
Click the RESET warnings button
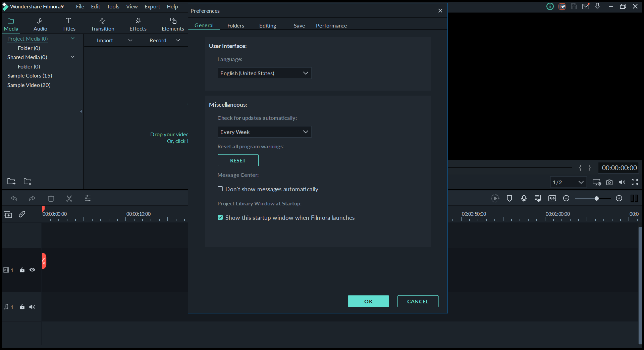click(x=238, y=160)
